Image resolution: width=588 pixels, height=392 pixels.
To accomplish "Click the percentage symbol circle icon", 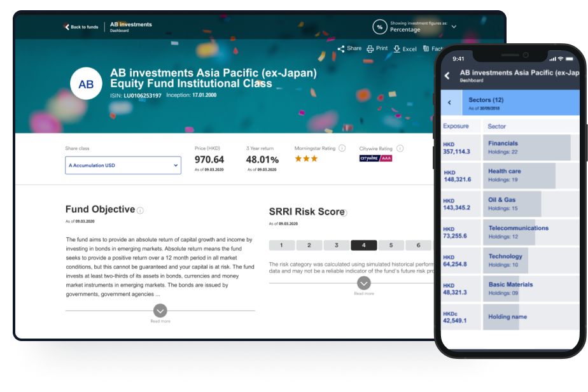I will [380, 27].
